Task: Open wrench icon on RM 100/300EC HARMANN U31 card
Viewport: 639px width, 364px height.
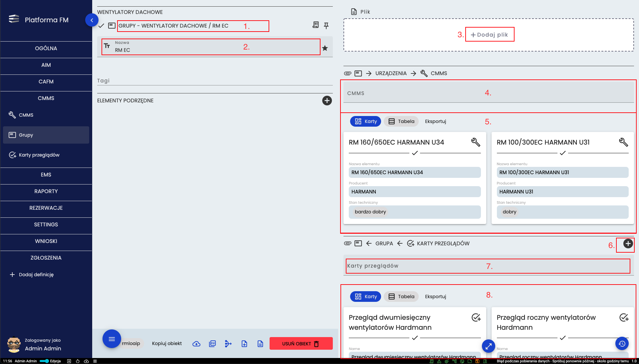Action: point(623,142)
